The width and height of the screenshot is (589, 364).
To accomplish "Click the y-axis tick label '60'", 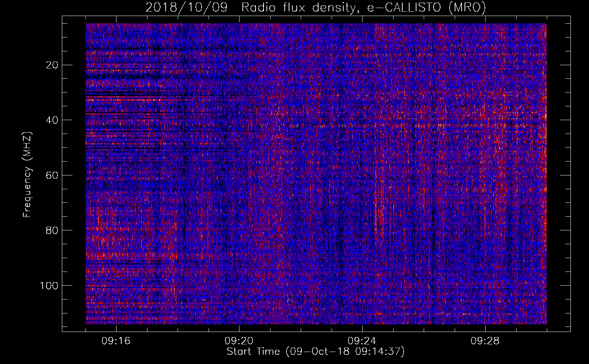I will point(52,175).
